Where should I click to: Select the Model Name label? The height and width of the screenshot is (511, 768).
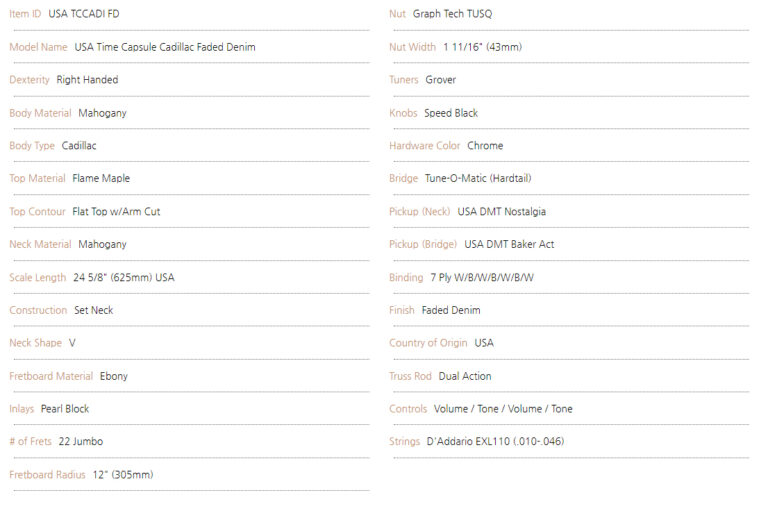(x=38, y=47)
